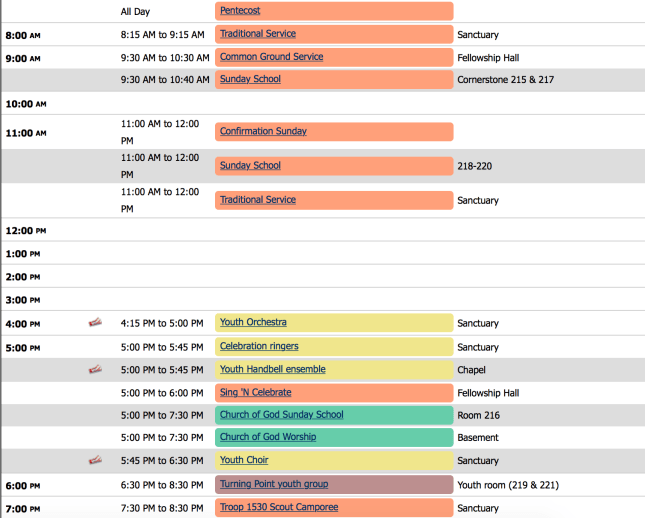Click the red icon beside Youth Handbell ensemble
This screenshot has width=645, height=518.
[95, 370]
